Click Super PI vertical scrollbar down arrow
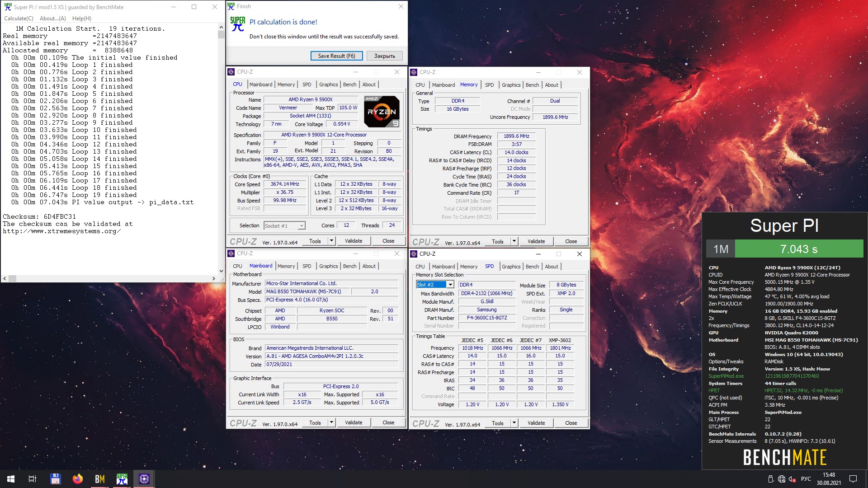 pyautogui.click(x=221, y=271)
